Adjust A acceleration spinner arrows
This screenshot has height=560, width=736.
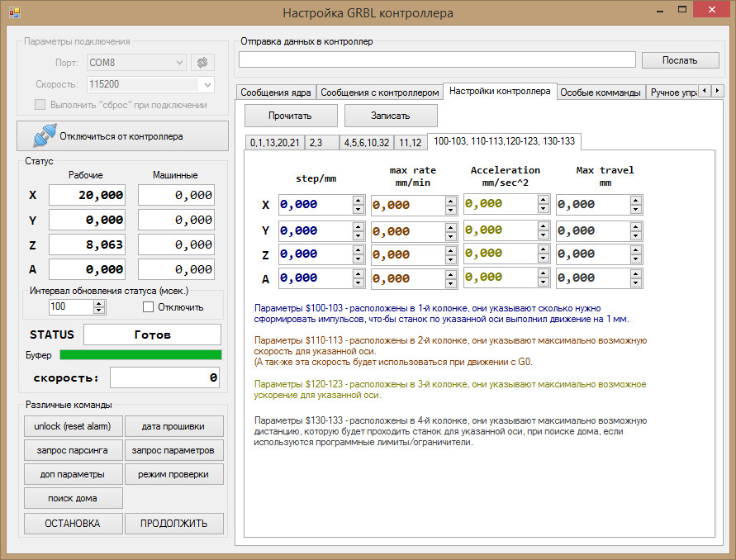pos(543,278)
